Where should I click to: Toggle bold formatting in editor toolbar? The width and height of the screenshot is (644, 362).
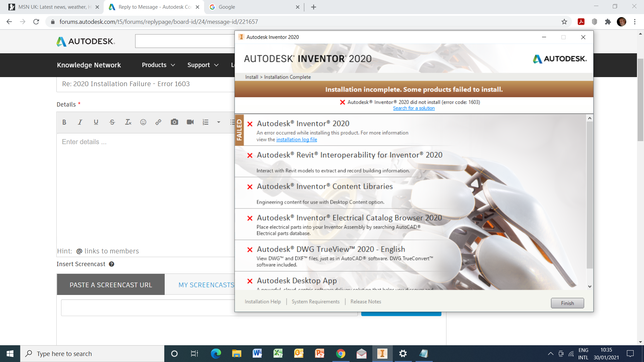(64, 122)
